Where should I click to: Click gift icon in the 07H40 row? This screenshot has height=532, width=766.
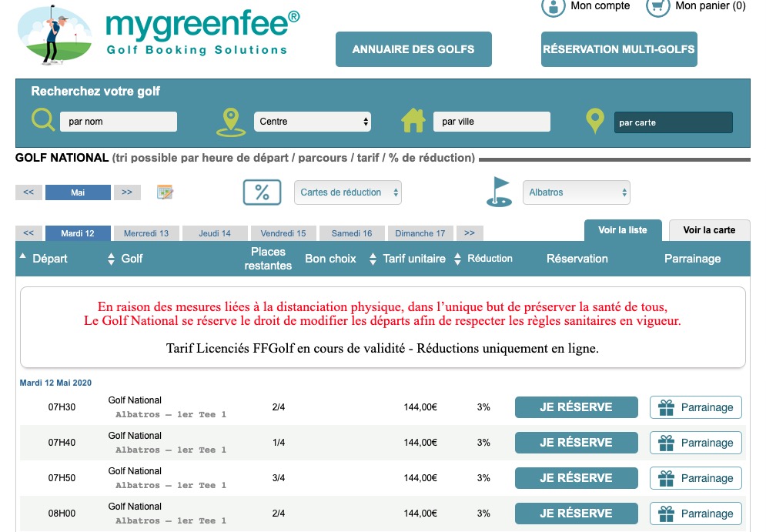coord(667,443)
